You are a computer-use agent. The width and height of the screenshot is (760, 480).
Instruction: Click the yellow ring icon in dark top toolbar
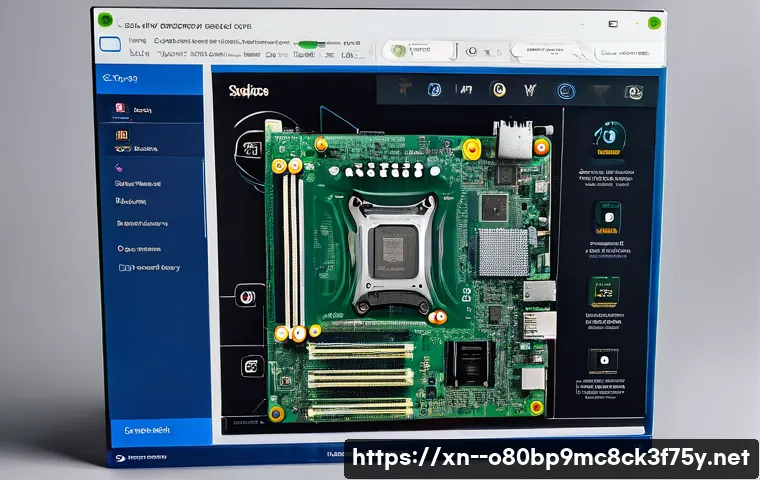pyautogui.click(x=499, y=91)
